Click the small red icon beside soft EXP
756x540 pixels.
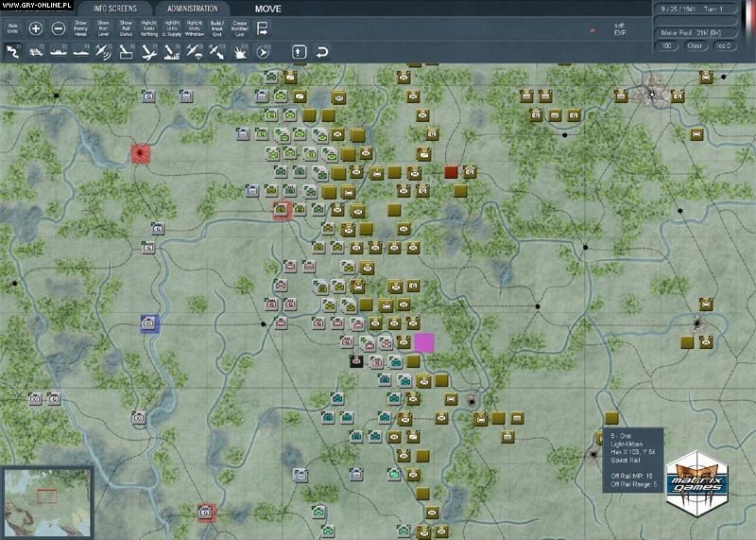[593, 30]
